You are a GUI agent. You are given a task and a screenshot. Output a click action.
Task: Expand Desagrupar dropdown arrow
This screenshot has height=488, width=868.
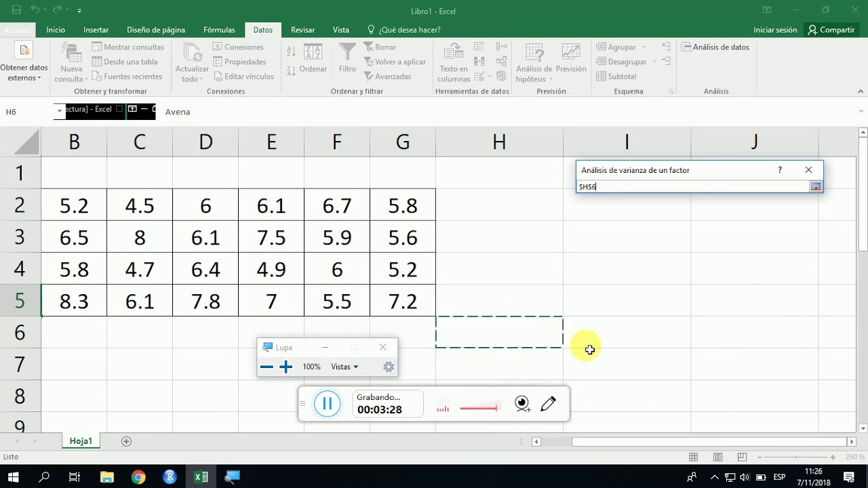pyautogui.click(x=654, y=62)
